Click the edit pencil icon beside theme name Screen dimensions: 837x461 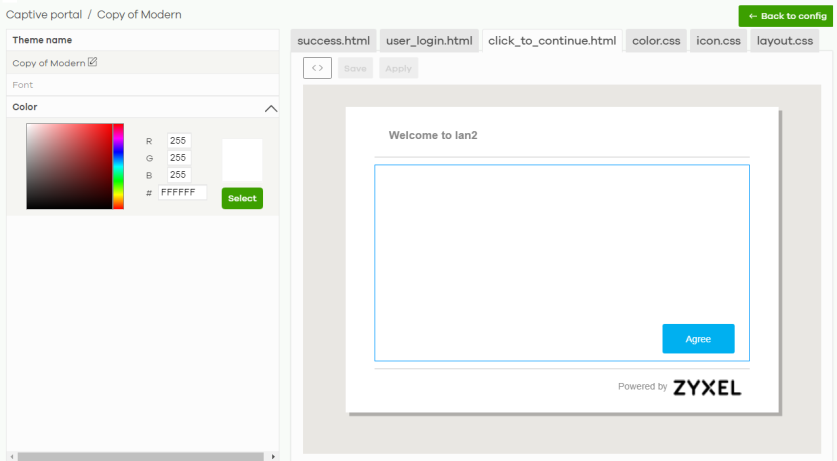coord(93,62)
